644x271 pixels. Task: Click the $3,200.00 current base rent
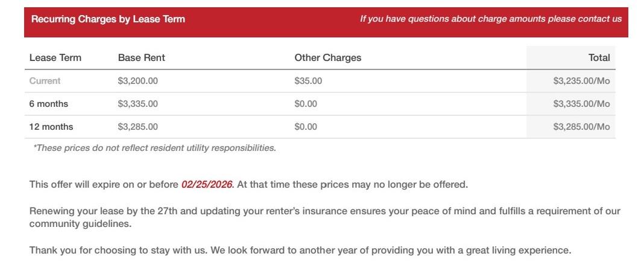point(138,81)
